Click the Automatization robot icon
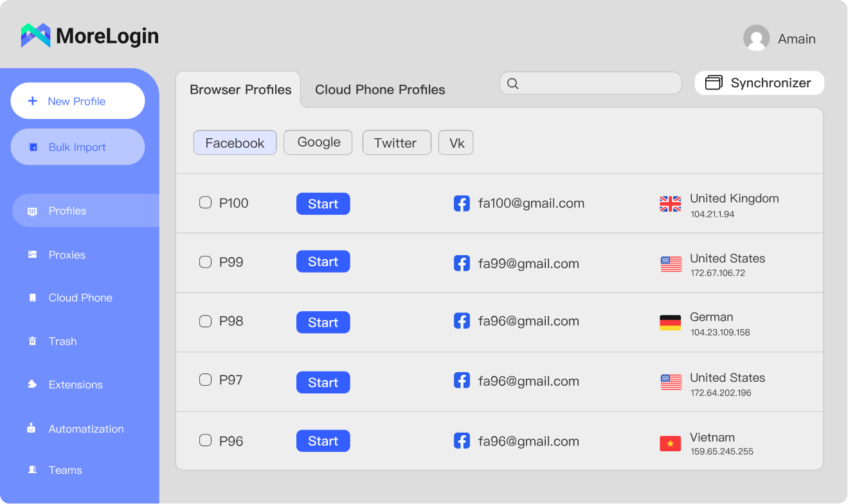Screen dimensions: 848x504 tap(32, 428)
